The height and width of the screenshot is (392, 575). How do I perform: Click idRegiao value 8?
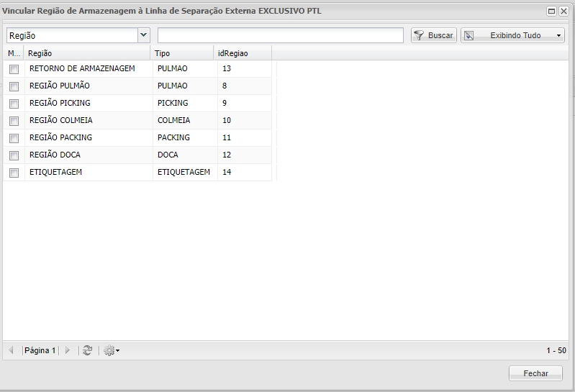pos(245,86)
